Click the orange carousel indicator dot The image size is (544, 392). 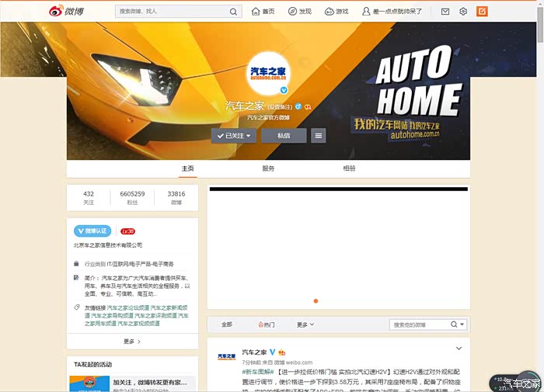tap(316, 300)
